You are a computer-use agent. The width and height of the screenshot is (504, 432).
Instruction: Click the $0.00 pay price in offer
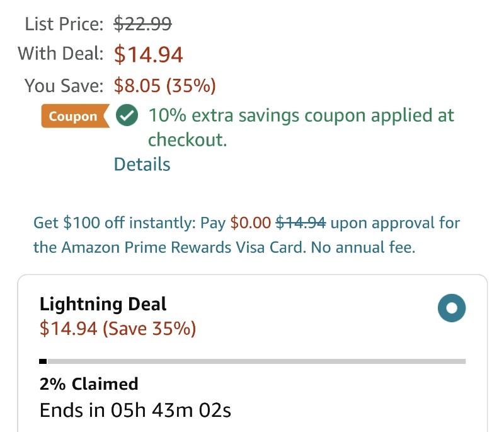click(x=250, y=223)
